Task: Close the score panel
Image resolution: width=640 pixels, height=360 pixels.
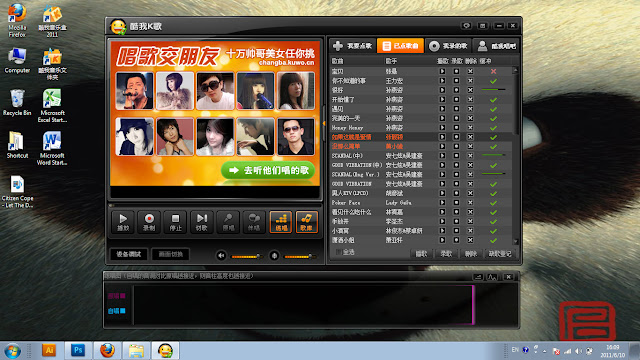Action: [509, 277]
